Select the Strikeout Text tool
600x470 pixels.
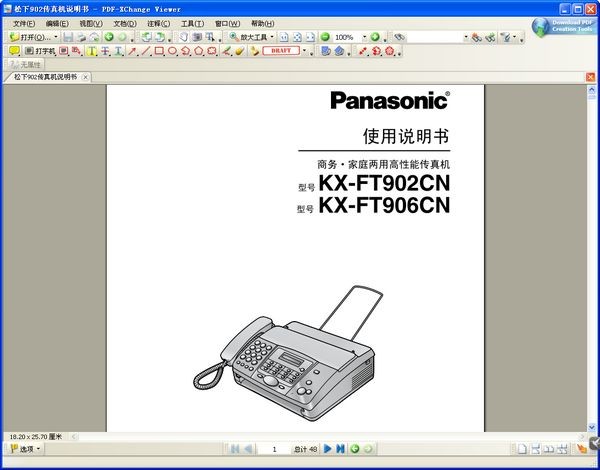[104, 51]
